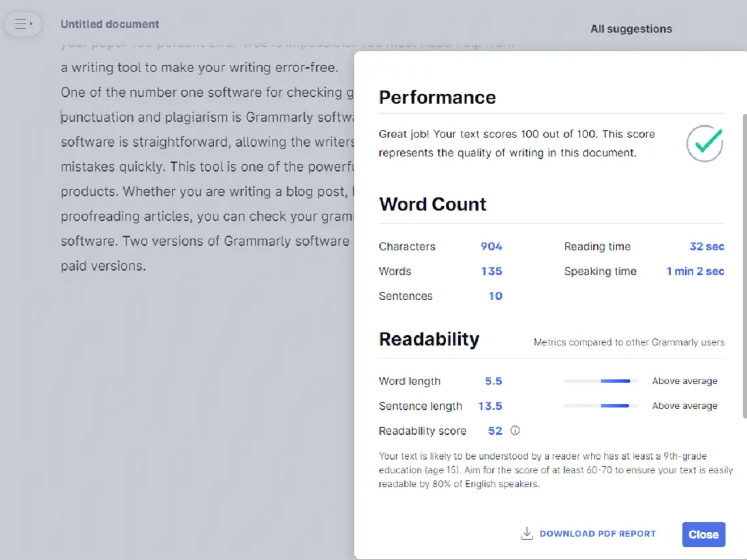Viewport: 747px width, 560px height.
Task: Click the 'Readability score' label
Action: pos(422,431)
